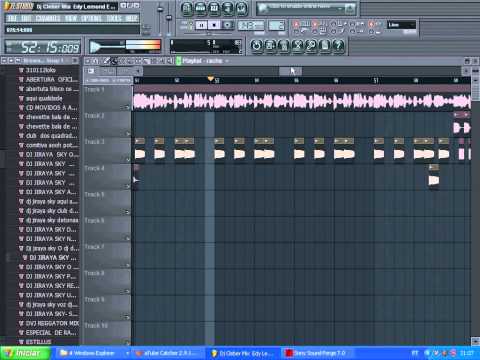
Task: Select the playlist Mute tool
Action: (130, 61)
